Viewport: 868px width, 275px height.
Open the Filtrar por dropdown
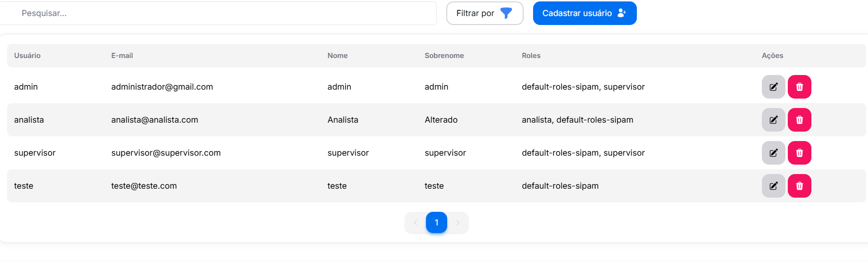(484, 13)
